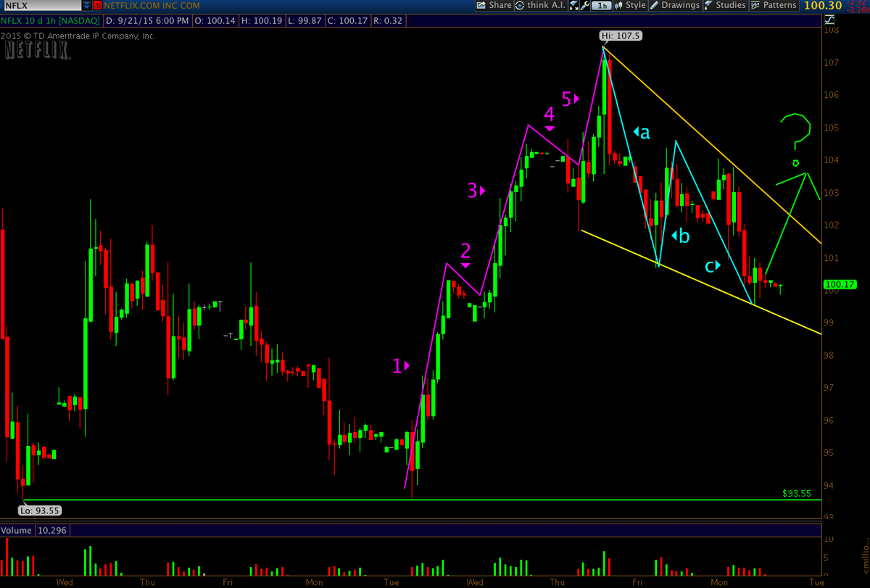Click the 107 price axis label

pos(831,62)
